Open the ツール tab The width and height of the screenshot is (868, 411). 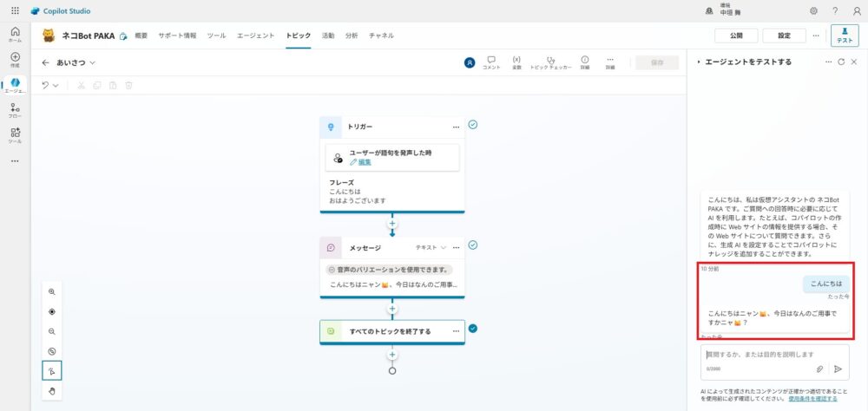pyautogui.click(x=216, y=36)
